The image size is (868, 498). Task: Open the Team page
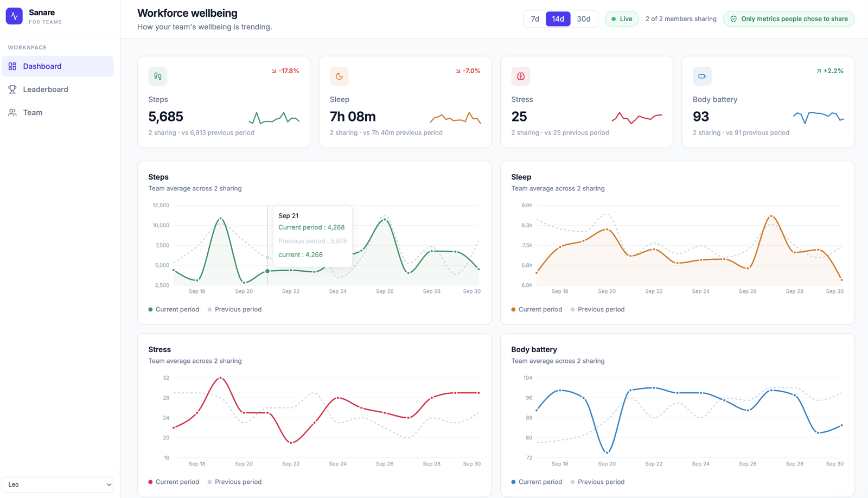click(58, 112)
